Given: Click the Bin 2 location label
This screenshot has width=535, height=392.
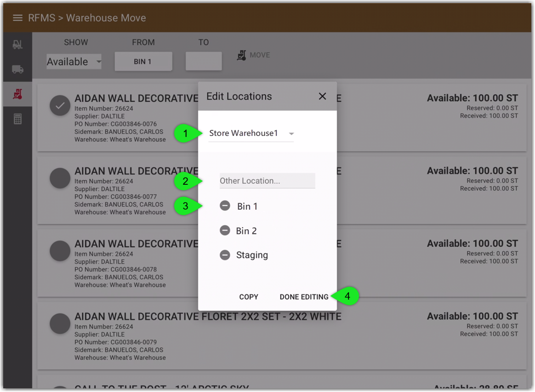Looking at the screenshot, I should pyautogui.click(x=246, y=231).
